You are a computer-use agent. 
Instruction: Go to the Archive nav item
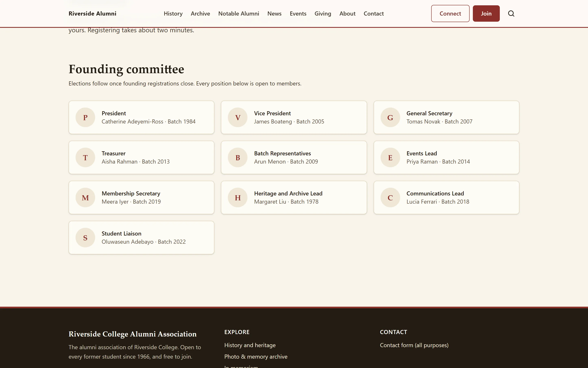click(200, 14)
